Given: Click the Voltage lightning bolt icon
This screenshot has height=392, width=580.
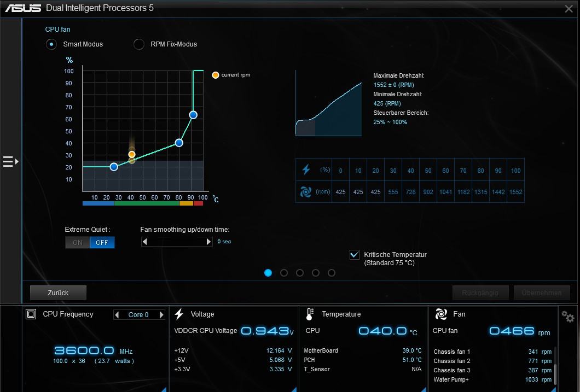Looking at the screenshot, I should tap(179, 314).
